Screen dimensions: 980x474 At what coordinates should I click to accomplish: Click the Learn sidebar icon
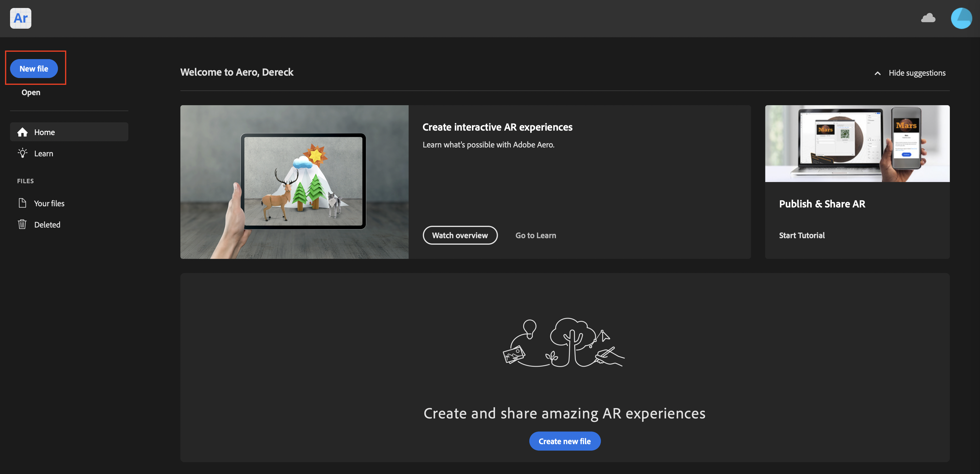click(22, 152)
